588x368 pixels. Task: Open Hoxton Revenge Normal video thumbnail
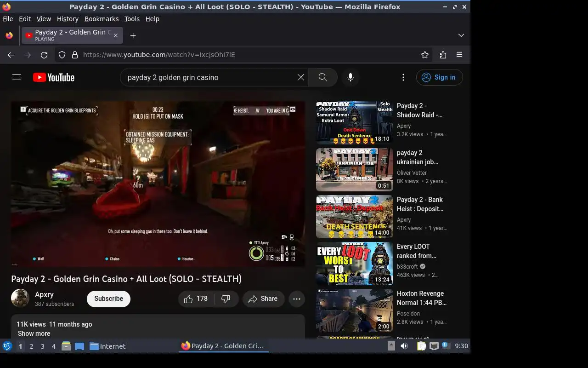click(x=355, y=310)
